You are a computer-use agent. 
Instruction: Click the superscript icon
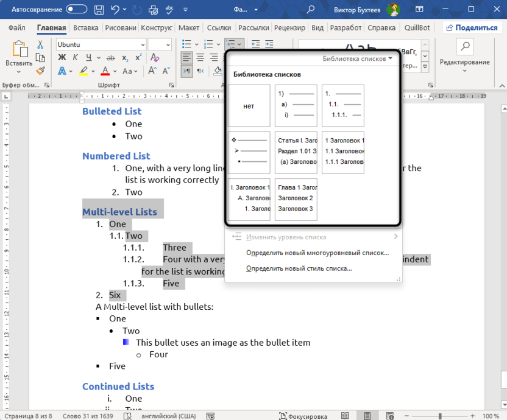138,56
